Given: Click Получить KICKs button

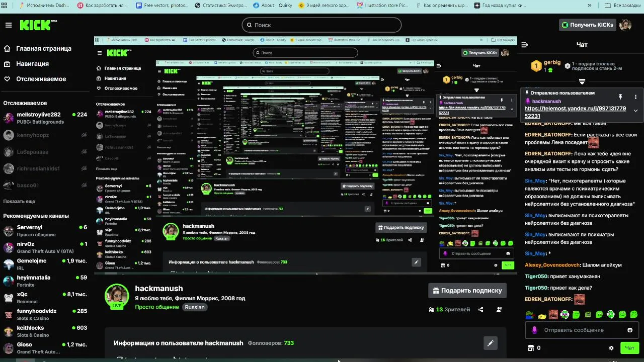Looking at the screenshot, I should (588, 25).
